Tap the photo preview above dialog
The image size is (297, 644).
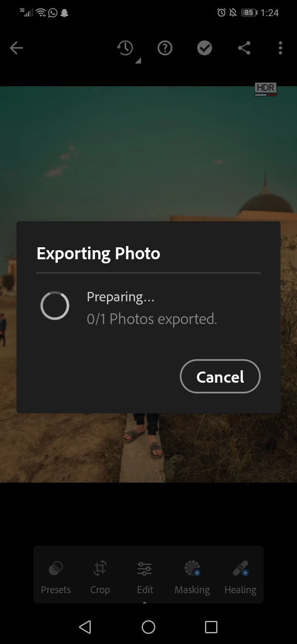click(x=148, y=154)
